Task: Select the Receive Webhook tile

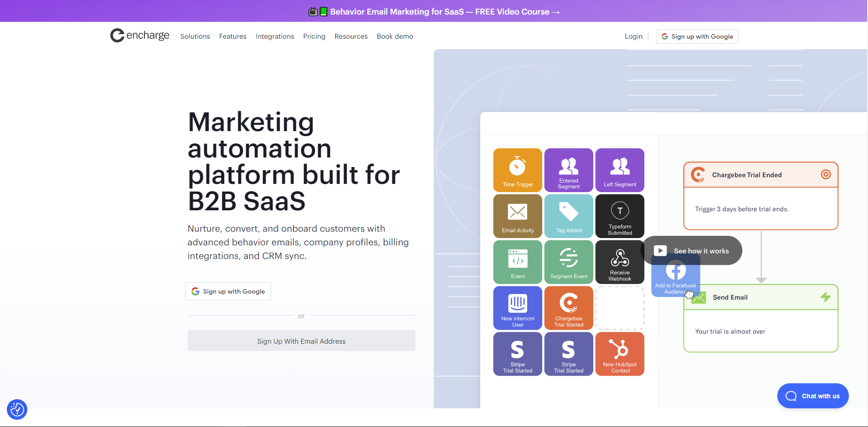Action: [x=620, y=262]
